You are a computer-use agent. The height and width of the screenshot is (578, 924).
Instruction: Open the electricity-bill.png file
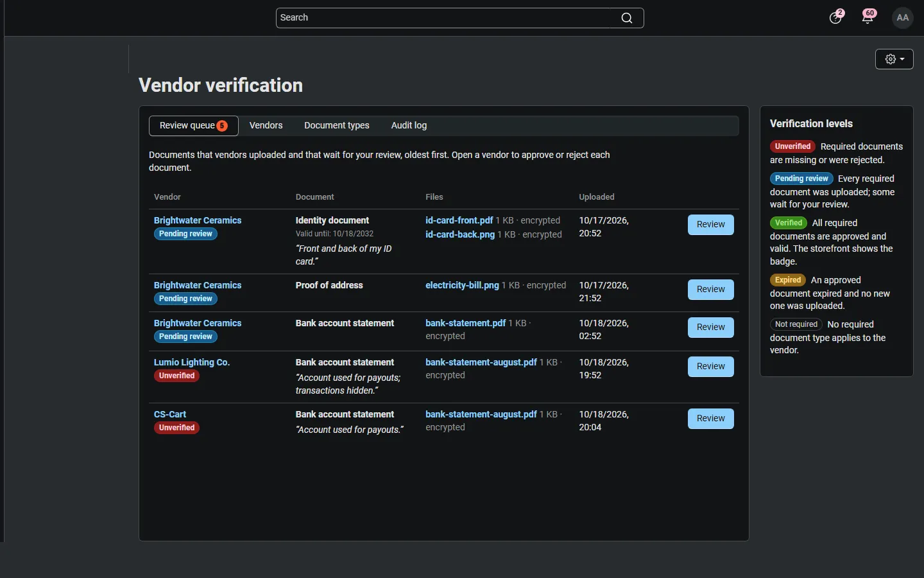[462, 285]
